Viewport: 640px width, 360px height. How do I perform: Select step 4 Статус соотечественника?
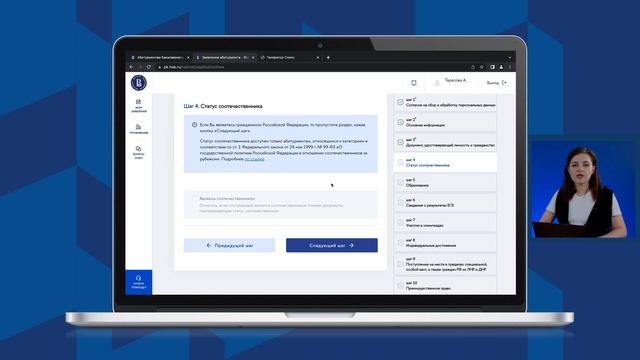pos(445,162)
